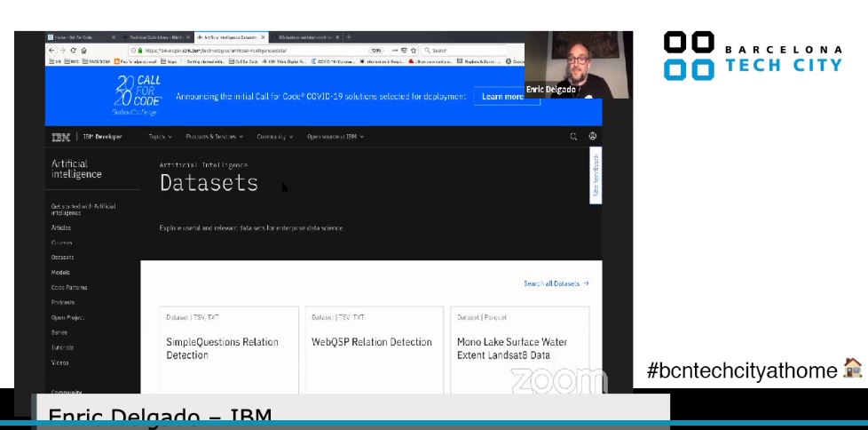
Task: Open Open Projects in the sidebar
Action: click(67, 317)
